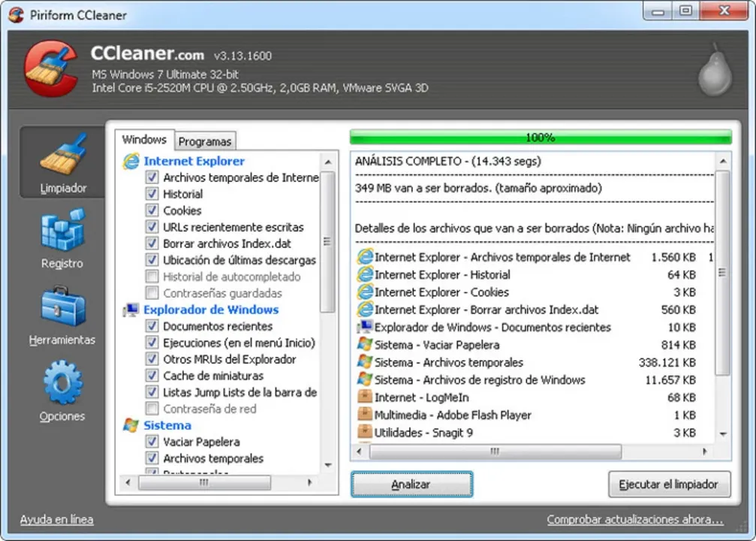Click the Piriform pear icon
This screenshot has height=541, width=756.
pyautogui.click(x=715, y=71)
